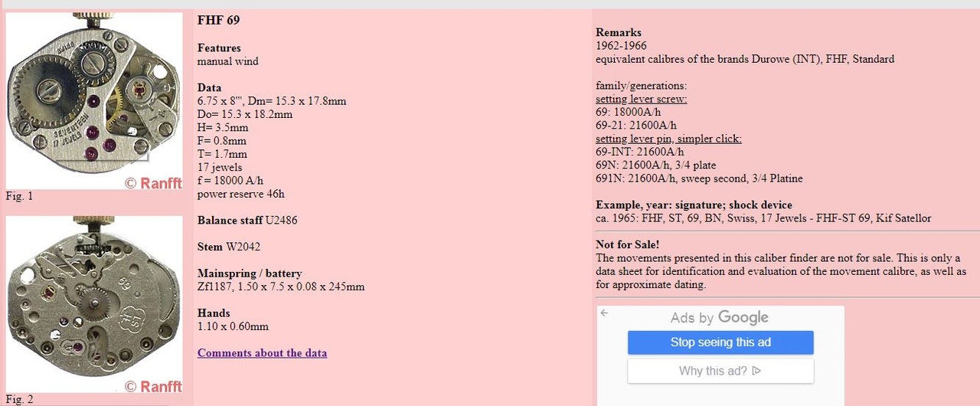This screenshot has height=406, width=980.
Task: Select the 'f = 18000 A/h' frequency line
Action: point(230,181)
